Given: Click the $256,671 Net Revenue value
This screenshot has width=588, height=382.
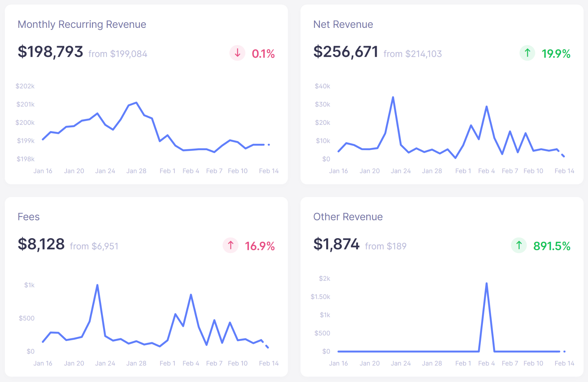Looking at the screenshot, I should pyautogui.click(x=346, y=52).
